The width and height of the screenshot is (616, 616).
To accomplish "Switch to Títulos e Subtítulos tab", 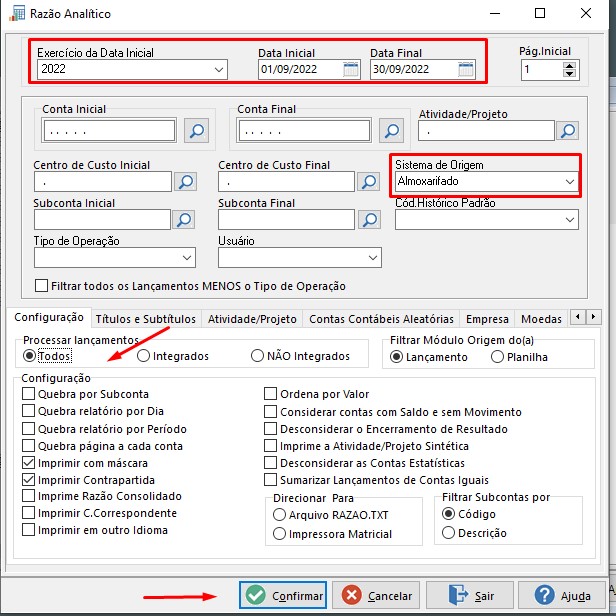I will point(146,319).
